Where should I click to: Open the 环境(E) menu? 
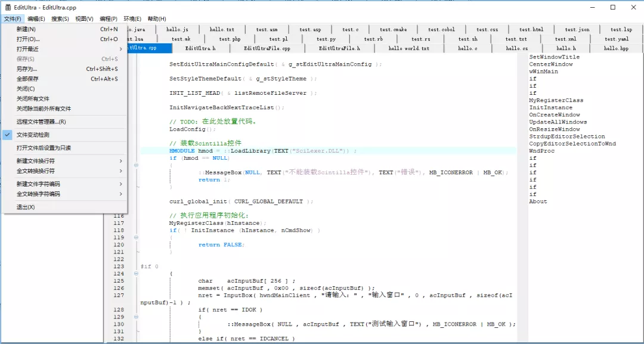point(132,19)
